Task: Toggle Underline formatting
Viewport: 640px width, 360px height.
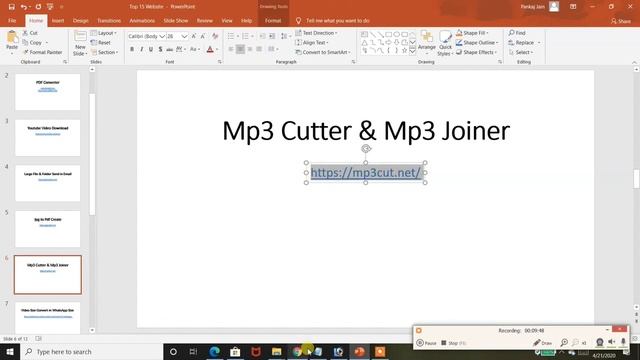Action: [151, 49]
